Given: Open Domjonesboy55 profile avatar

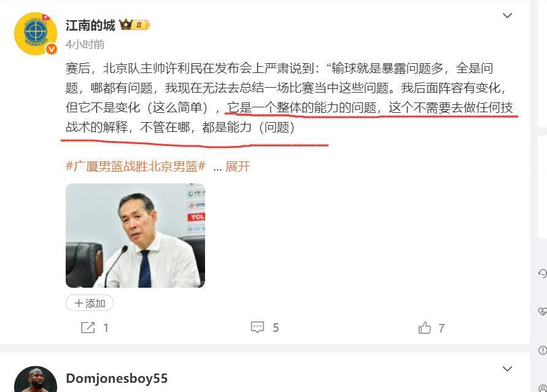Looking at the screenshot, I should click(x=36, y=379).
